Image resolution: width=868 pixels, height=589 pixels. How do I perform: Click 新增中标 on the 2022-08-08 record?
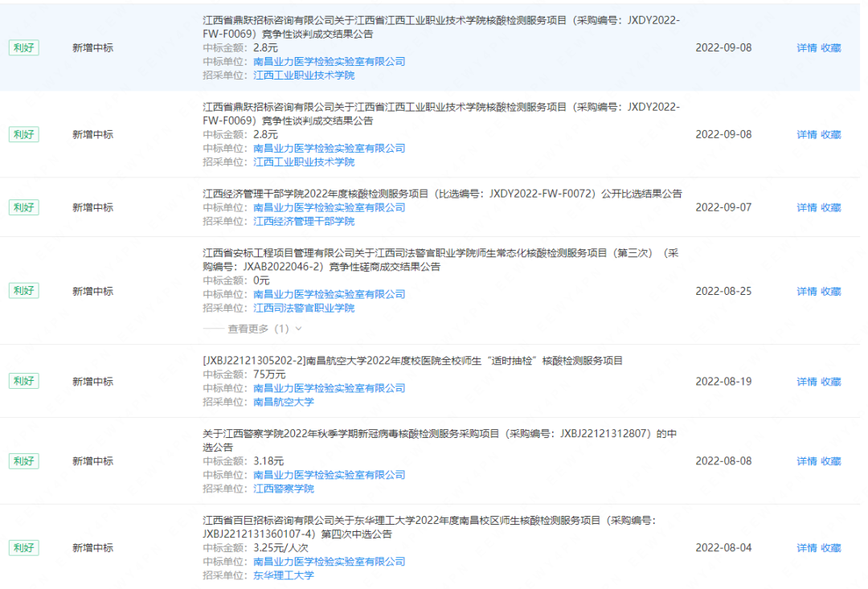[93, 461]
